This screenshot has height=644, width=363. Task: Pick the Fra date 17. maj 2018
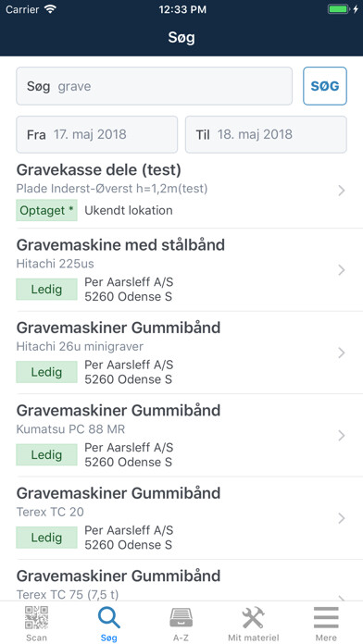pos(97,135)
